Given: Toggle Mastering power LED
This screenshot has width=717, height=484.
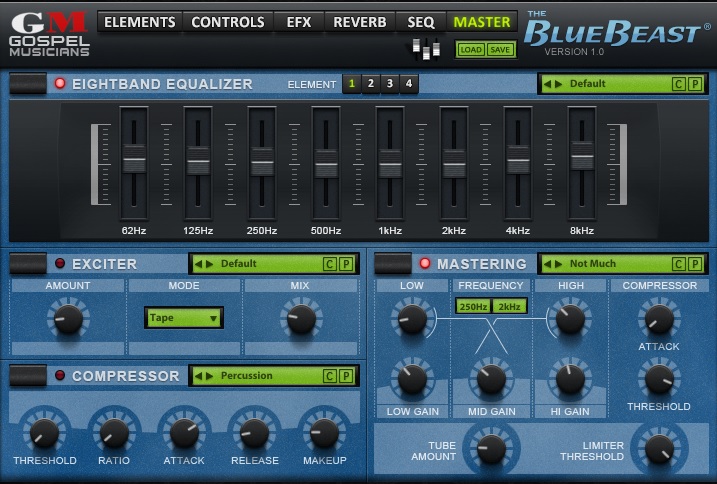Looking at the screenshot, I should coord(425,264).
